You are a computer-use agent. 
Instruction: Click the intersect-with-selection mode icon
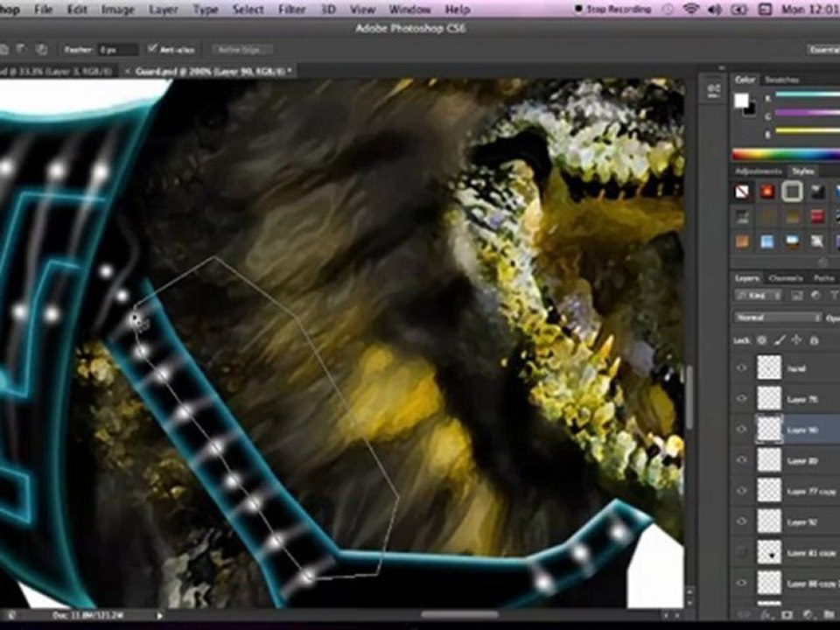pos(41,50)
